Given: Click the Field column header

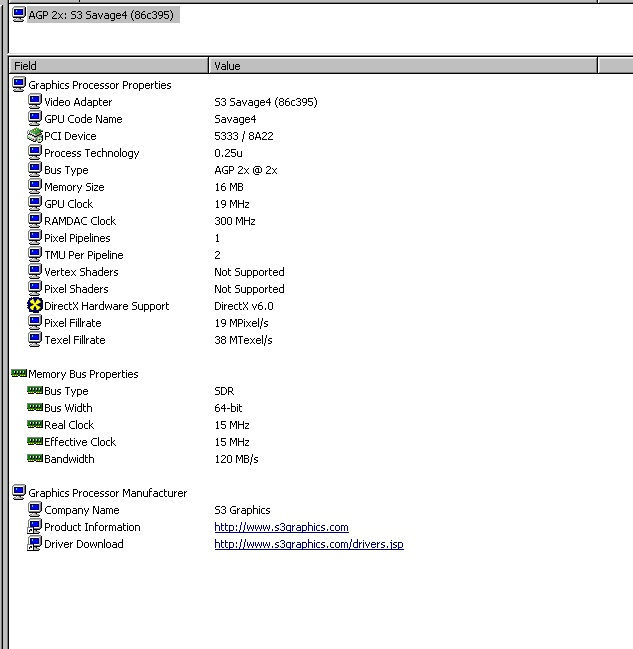Looking at the screenshot, I should (x=108, y=66).
